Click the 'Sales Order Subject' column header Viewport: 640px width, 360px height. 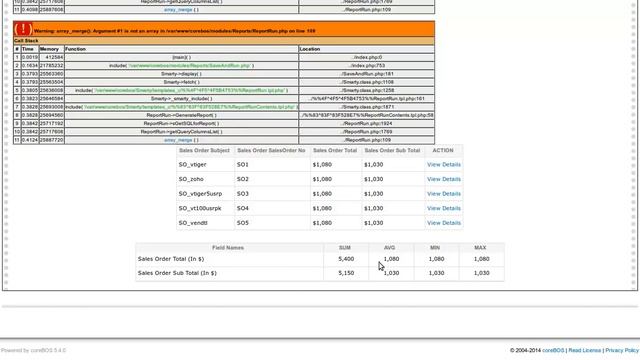pos(204,151)
